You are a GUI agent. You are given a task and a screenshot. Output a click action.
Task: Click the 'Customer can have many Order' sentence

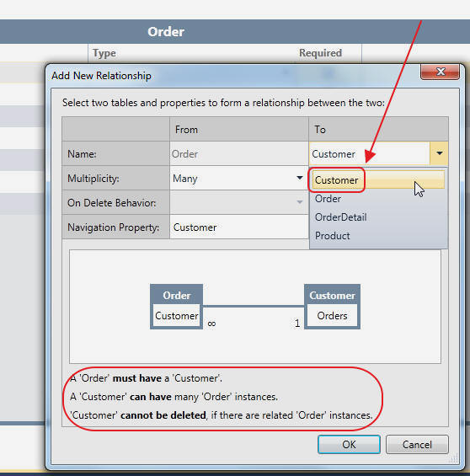tap(174, 397)
